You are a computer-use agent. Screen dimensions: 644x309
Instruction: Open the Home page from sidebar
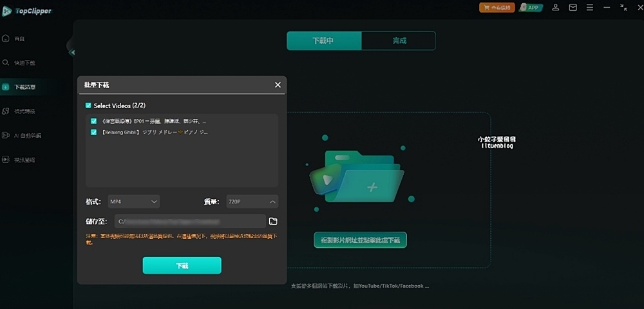(14, 39)
